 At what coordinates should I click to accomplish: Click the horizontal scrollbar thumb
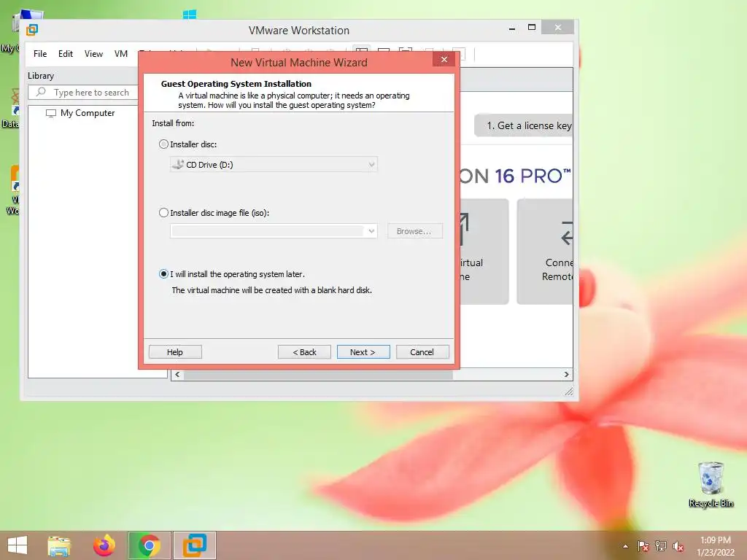tap(318, 375)
